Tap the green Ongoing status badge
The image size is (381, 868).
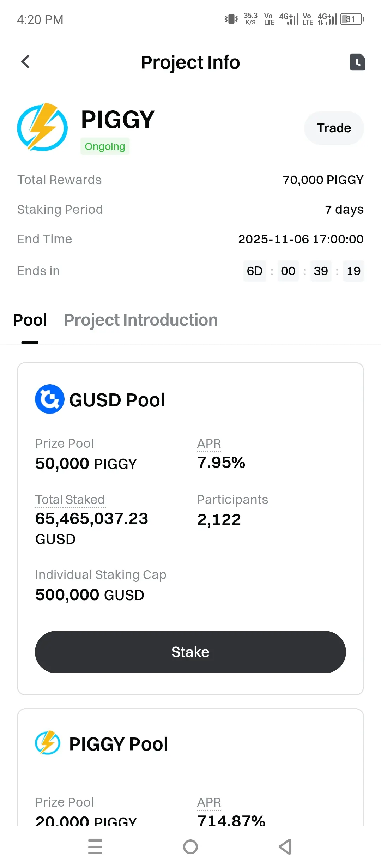coord(105,146)
